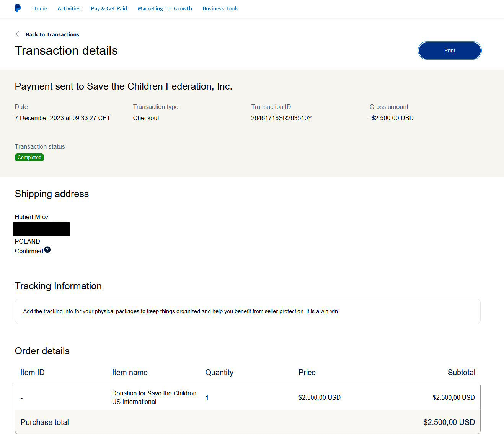Open Marketing For Growth menu

165,8
